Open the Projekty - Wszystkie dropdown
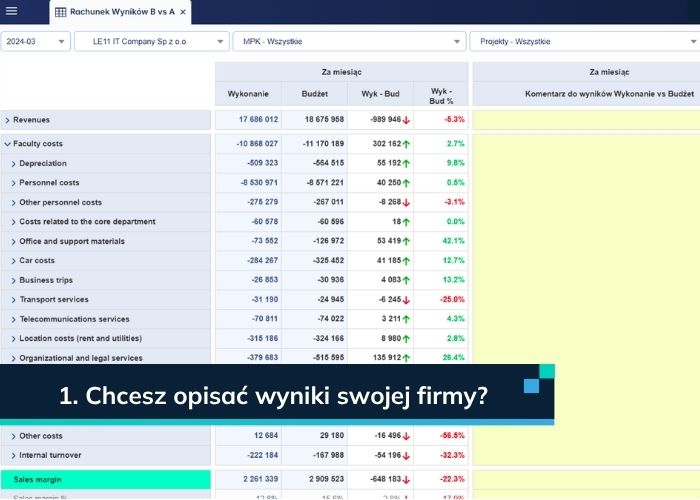 585,42
